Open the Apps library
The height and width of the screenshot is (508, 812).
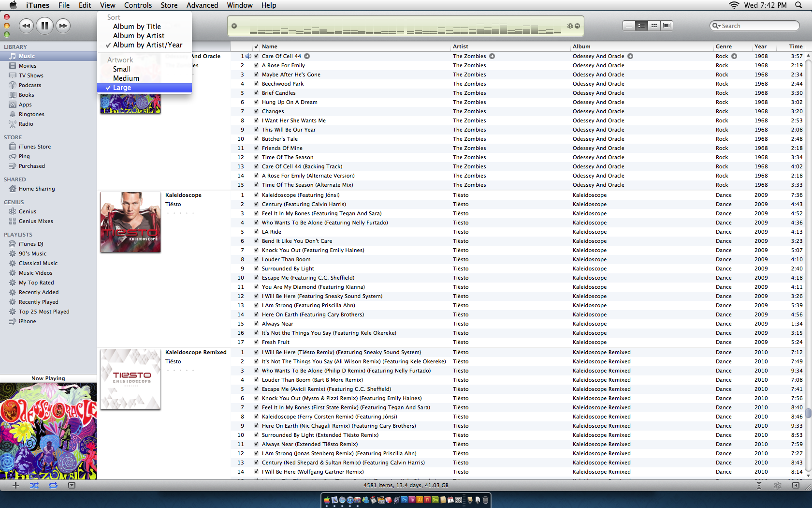pyautogui.click(x=25, y=105)
